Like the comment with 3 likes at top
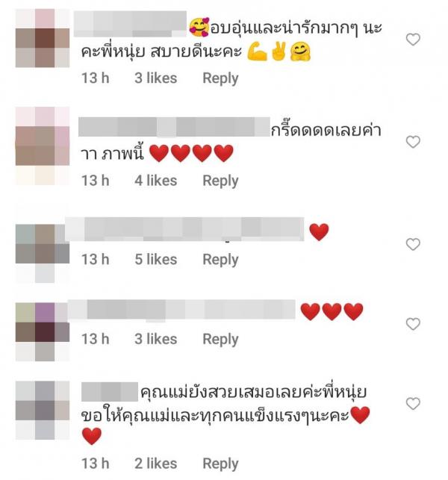The image size is (448, 480). (413, 40)
